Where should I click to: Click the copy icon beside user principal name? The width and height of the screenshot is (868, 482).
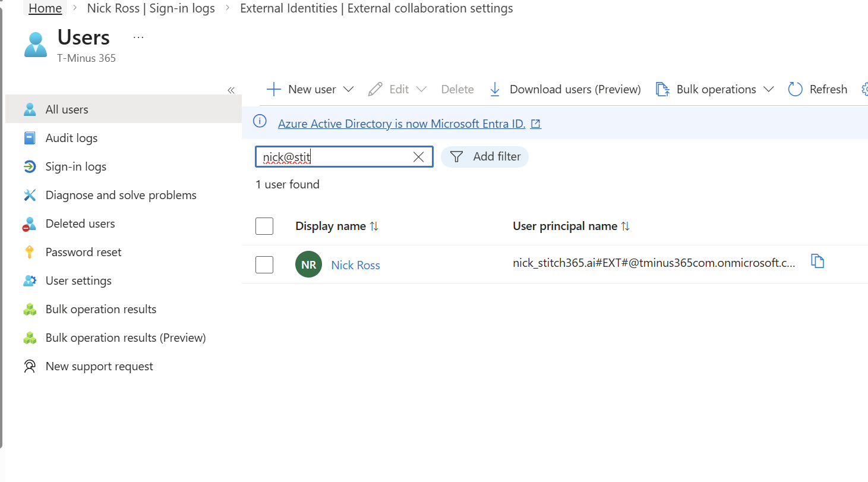[x=818, y=262]
